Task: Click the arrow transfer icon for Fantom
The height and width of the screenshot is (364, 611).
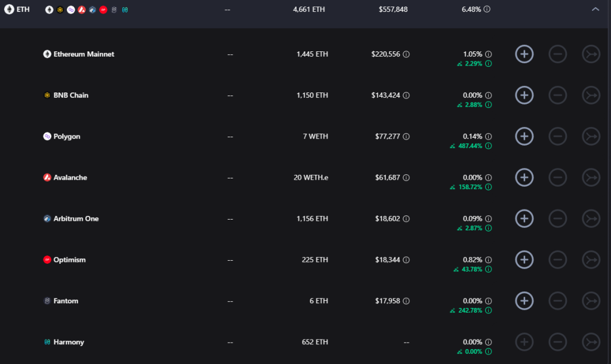Action: (x=591, y=301)
